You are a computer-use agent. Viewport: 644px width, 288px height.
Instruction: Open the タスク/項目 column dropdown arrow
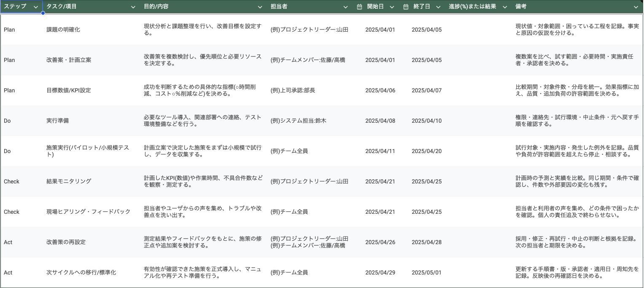[134, 7]
